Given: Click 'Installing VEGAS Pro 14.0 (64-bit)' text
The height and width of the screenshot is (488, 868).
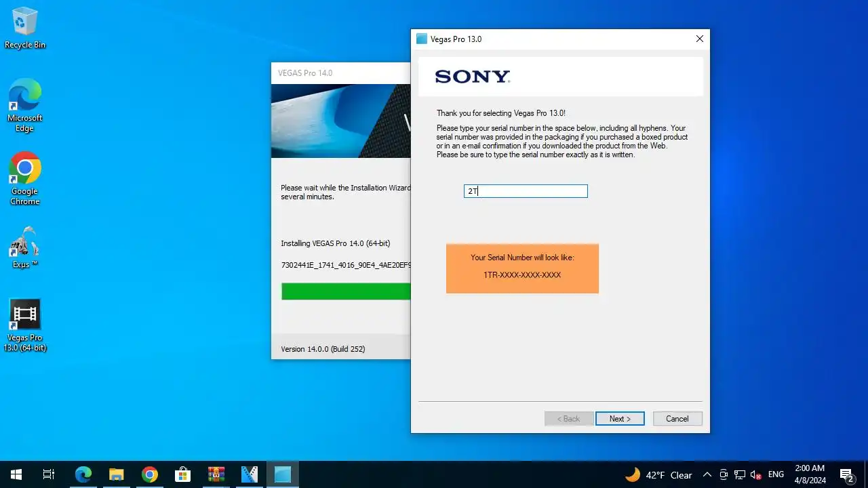Looking at the screenshot, I should point(336,243).
